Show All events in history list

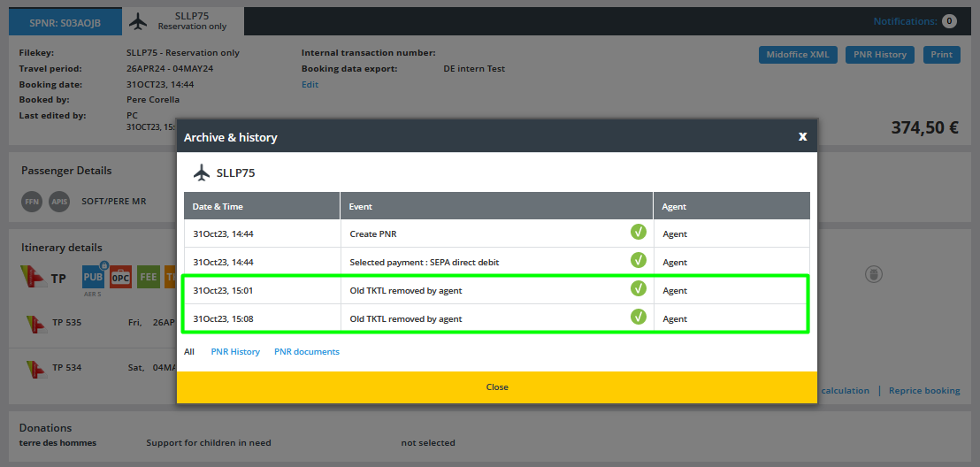pos(189,351)
